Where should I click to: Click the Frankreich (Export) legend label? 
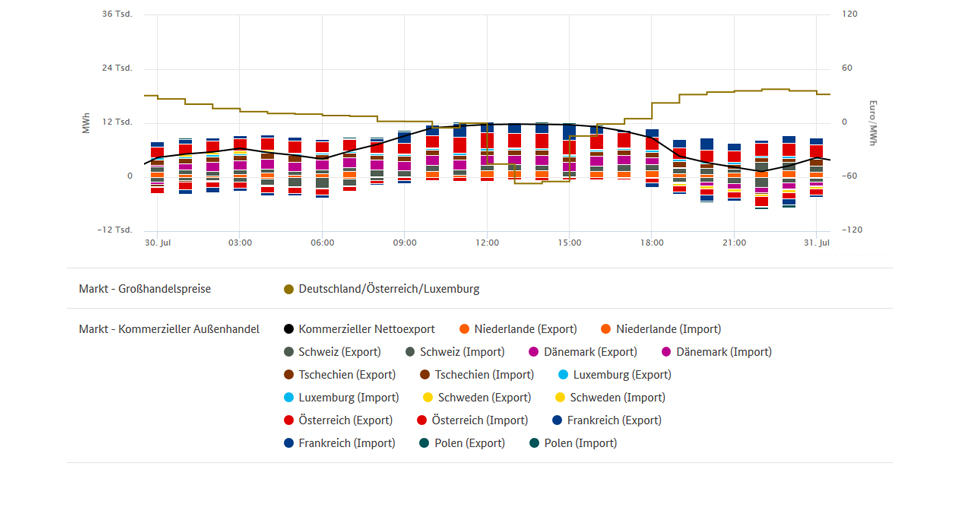(x=614, y=420)
